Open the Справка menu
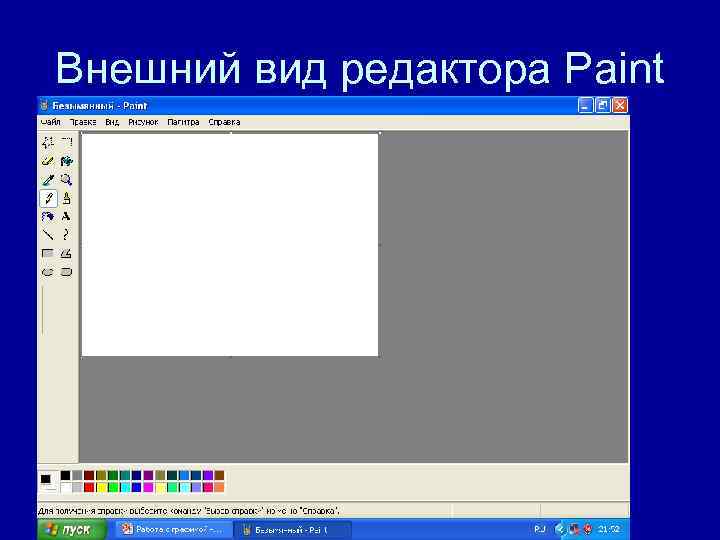This screenshot has height=540, width=720. [224, 122]
